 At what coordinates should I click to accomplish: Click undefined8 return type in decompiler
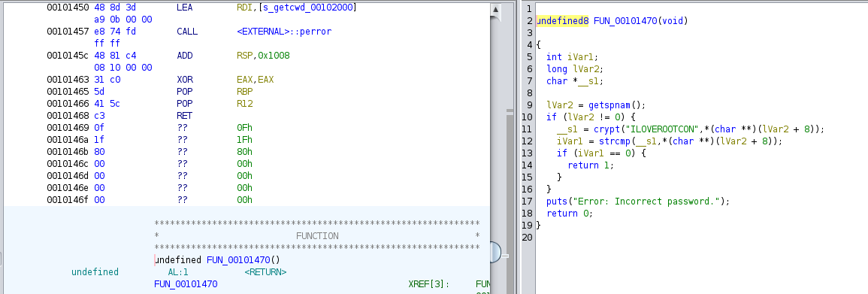point(562,21)
